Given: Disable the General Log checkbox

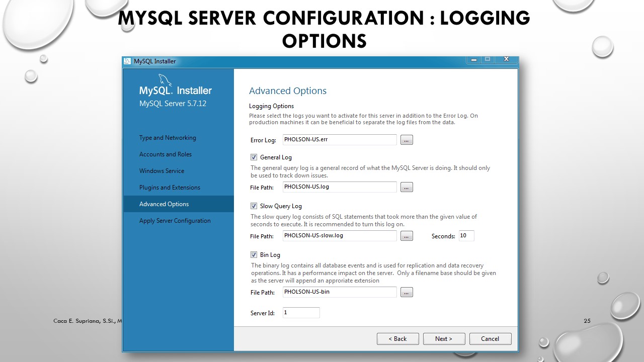Looking at the screenshot, I should [254, 157].
